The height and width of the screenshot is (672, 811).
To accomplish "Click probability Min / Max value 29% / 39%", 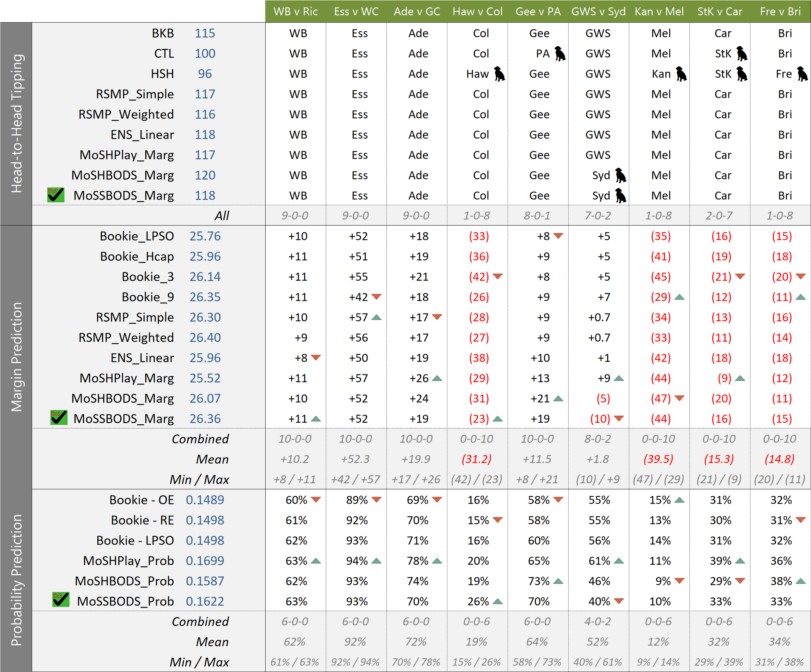I will pos(719,662).
